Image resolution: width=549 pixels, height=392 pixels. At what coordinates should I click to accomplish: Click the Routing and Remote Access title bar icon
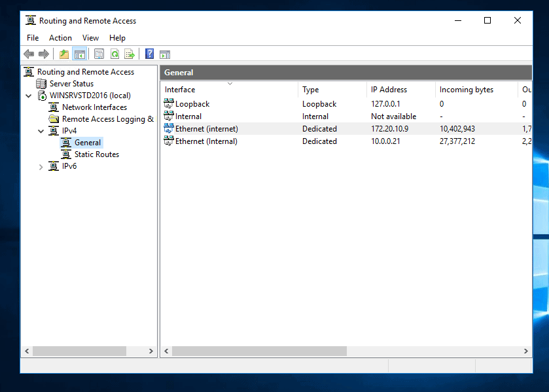coord(31,21)
